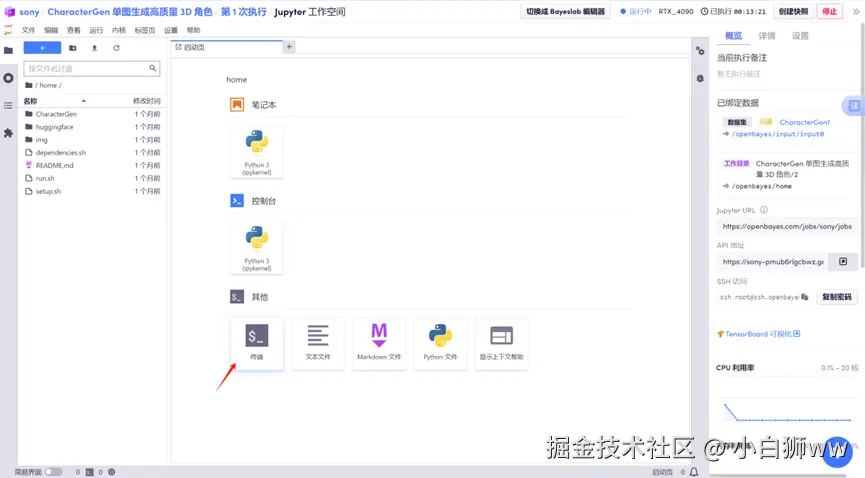Click the API address URL field

coord(773,262)
